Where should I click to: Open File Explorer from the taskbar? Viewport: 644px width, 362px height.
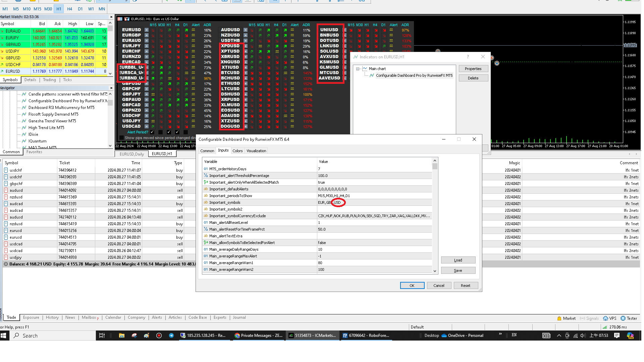pos(121,336)
